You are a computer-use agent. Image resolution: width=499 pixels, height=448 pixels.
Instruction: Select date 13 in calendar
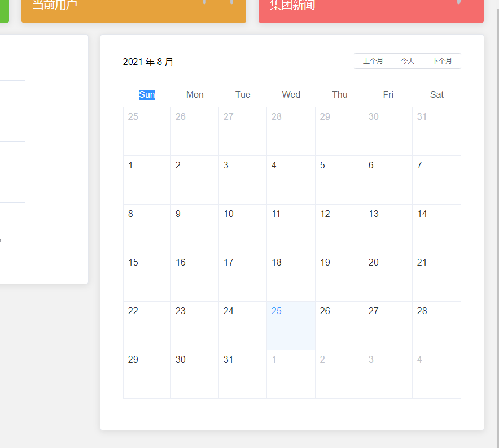(x=388, y=229)
